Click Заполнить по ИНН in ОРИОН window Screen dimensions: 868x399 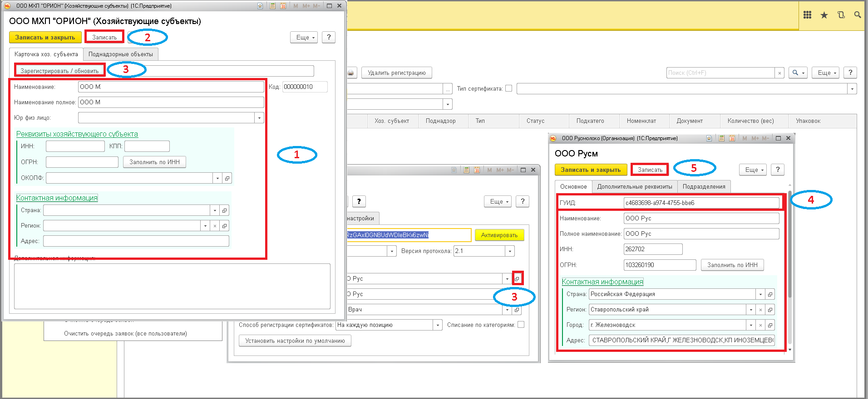pos(155,162)
